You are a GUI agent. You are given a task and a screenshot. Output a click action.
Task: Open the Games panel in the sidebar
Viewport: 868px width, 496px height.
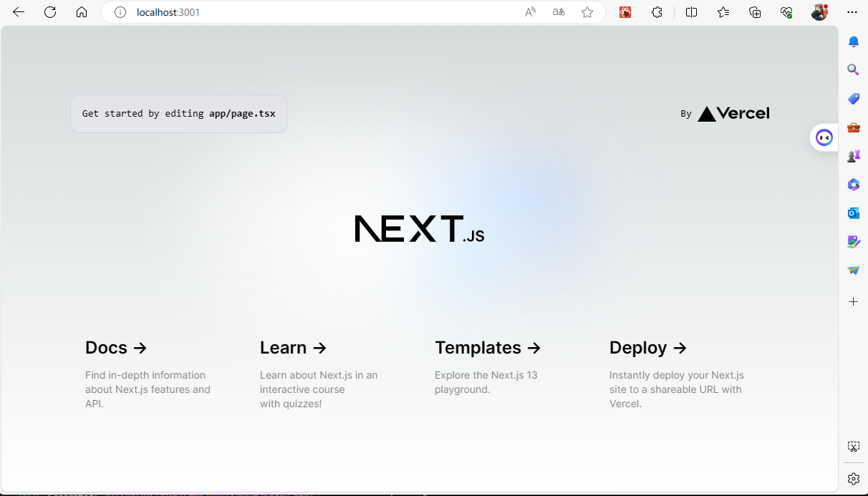click(853, 155)
